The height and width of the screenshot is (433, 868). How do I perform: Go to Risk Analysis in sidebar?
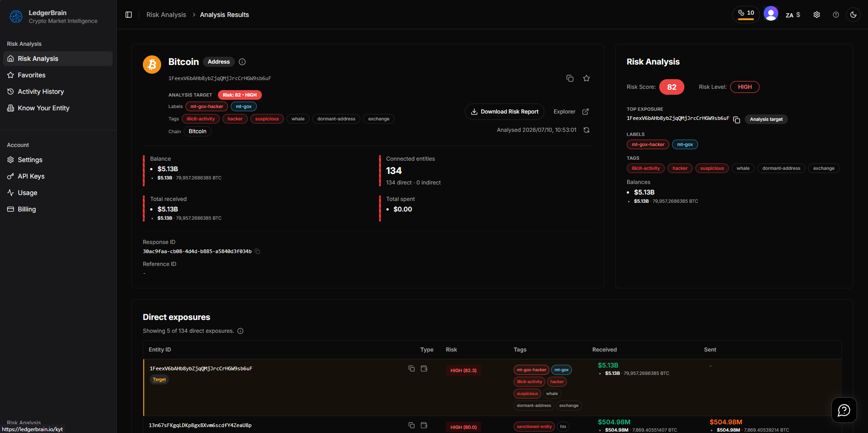[x=58, y=59]
